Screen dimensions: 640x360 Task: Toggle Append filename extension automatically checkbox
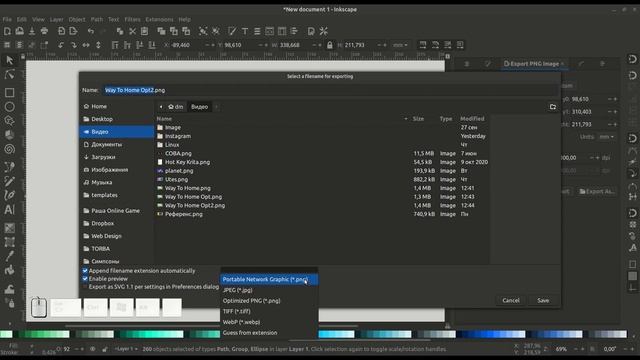pyautogui.click(x=85, y=271)
